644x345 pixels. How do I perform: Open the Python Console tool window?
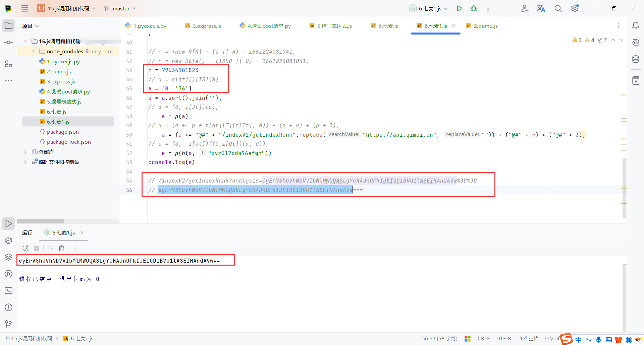8,240
